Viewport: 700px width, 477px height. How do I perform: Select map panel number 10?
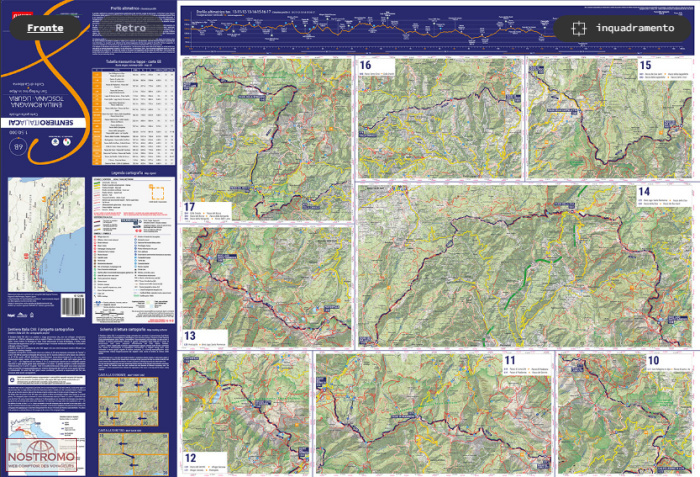pyautogui.click(x=625, y=414)
